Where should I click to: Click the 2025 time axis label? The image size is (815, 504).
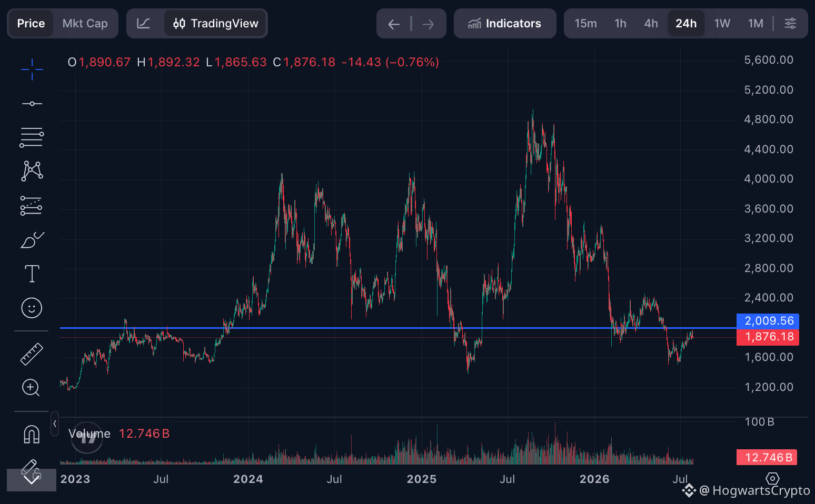pyautogui.click(x=422, y=479)
